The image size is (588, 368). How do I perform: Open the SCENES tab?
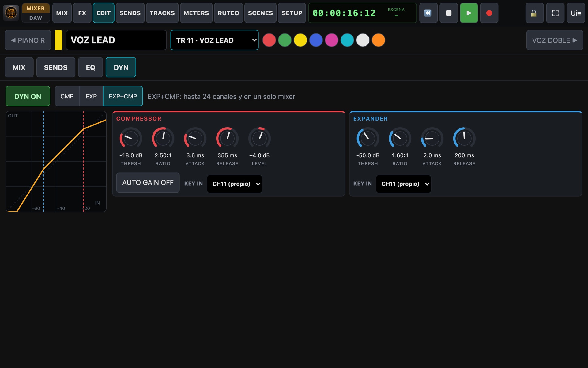(260, 13)
